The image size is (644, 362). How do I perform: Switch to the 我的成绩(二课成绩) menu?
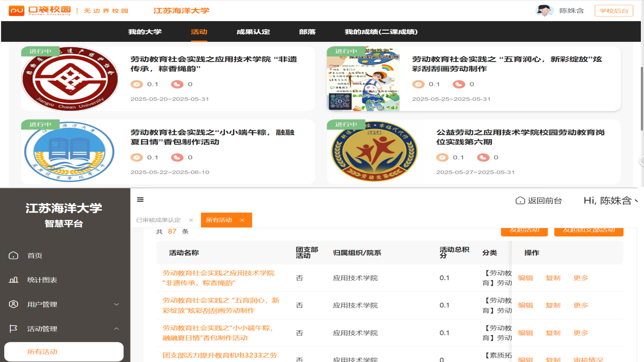click(381, 32)
